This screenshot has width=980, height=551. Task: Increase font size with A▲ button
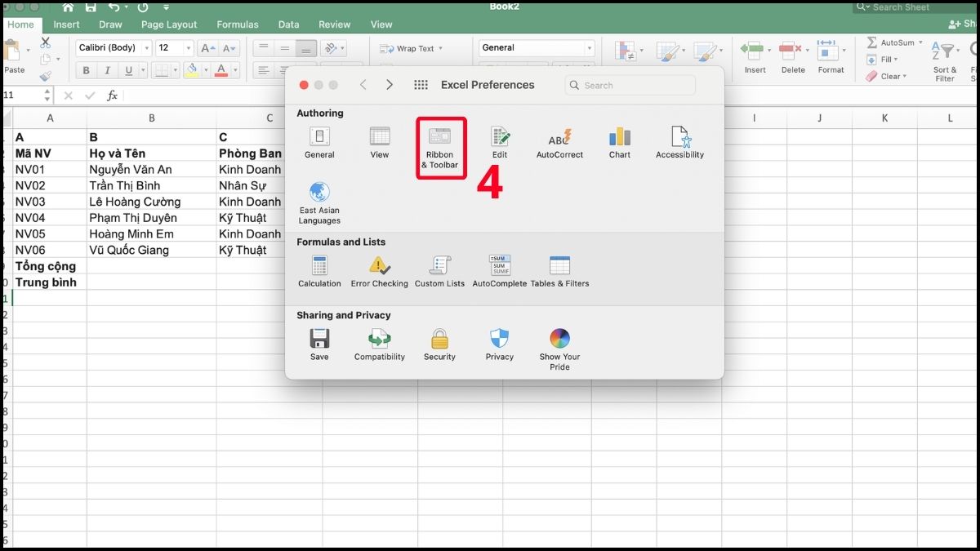point(208,48)
